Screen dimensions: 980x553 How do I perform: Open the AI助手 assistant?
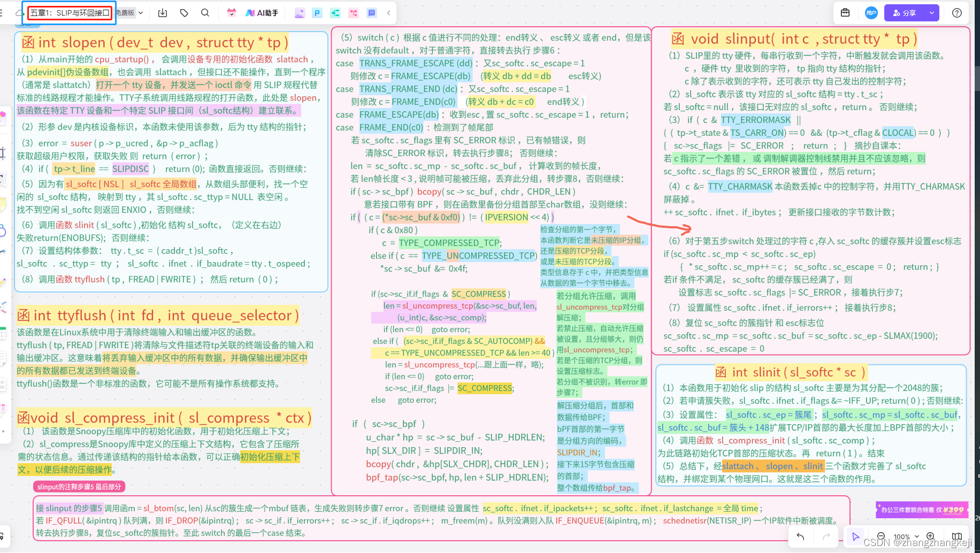(x=262, y=13)
